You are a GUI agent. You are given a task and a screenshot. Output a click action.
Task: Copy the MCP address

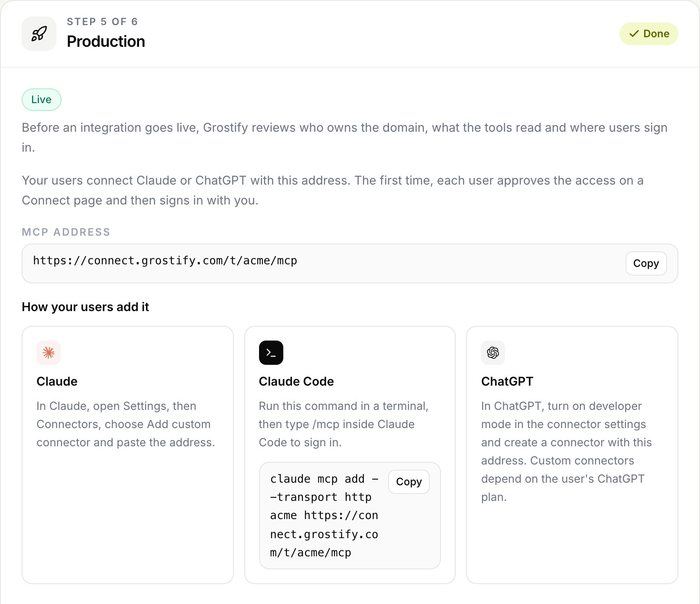click(x=646, y=263)
